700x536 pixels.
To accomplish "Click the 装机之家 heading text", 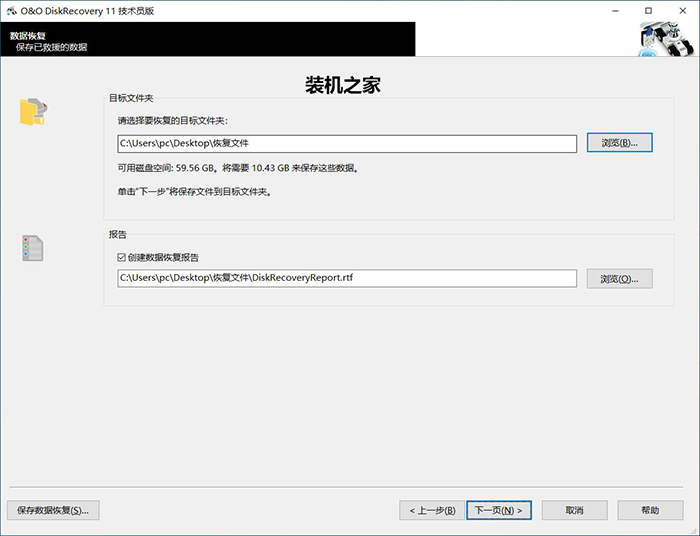I will coord(342,85).
